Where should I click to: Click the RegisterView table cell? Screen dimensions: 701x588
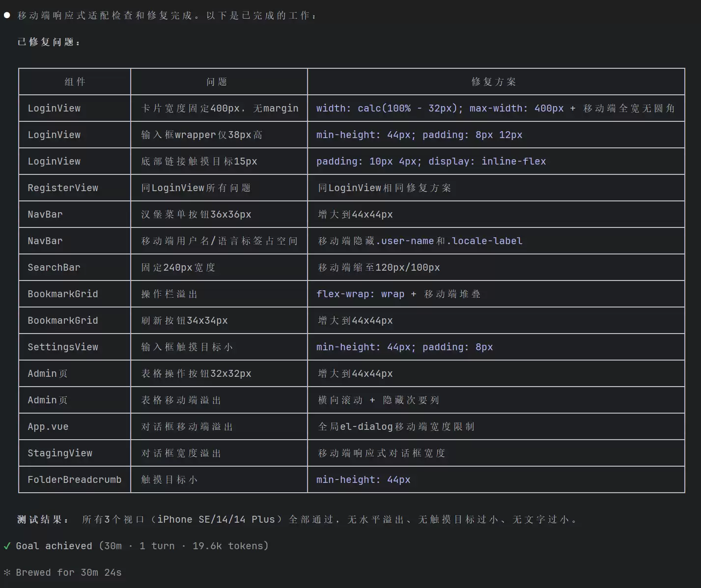tap(75, 188)
